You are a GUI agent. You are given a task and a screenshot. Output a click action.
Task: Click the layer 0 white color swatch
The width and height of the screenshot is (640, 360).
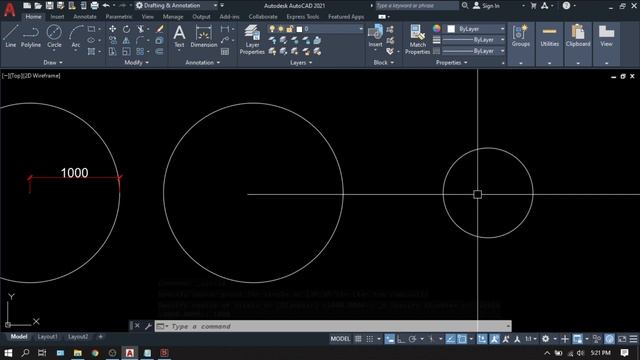coord(299,29)
